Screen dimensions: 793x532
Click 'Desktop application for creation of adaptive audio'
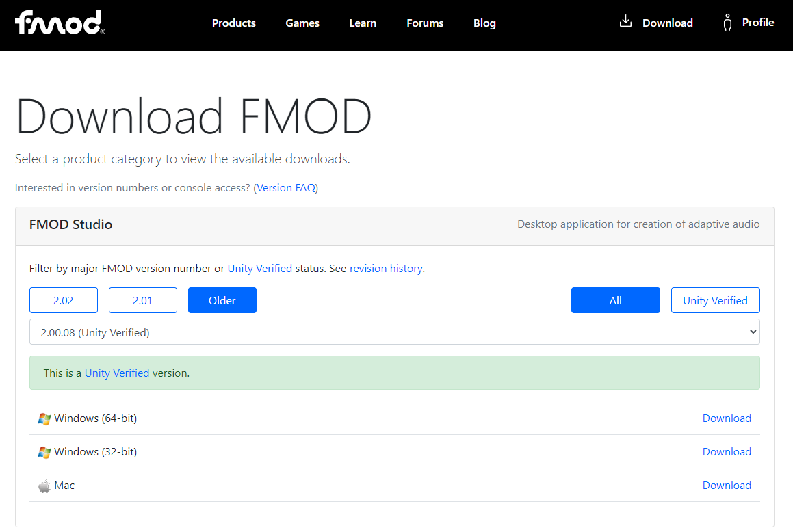coord(638,224)
